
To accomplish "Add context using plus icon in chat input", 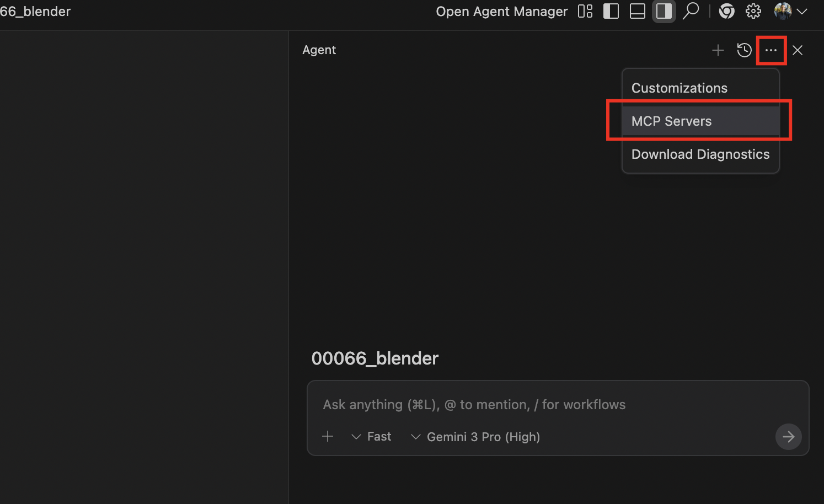I will 328,437.
